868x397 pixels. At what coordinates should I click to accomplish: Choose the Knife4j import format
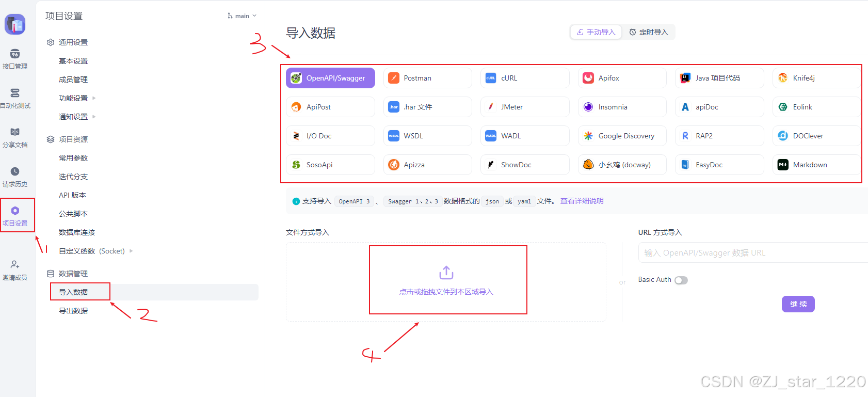[817, 78]
